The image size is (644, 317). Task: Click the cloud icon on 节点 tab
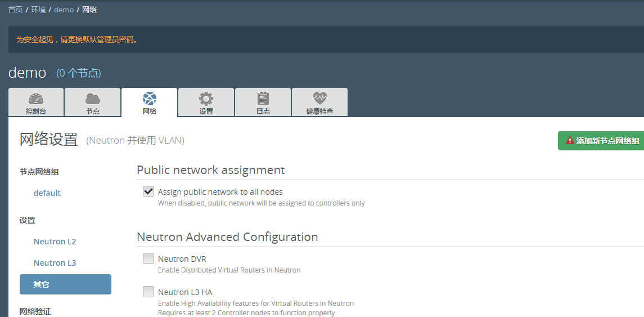coord(93,99)
